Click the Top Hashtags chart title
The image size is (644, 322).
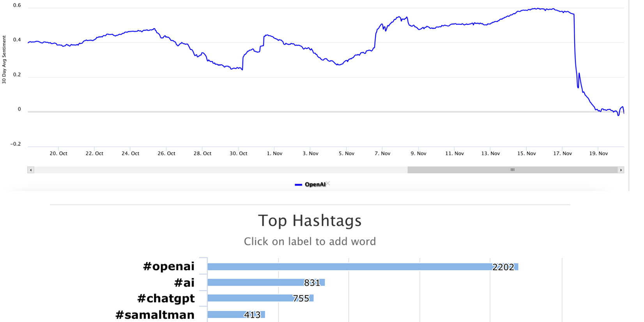tap(310, 221)
